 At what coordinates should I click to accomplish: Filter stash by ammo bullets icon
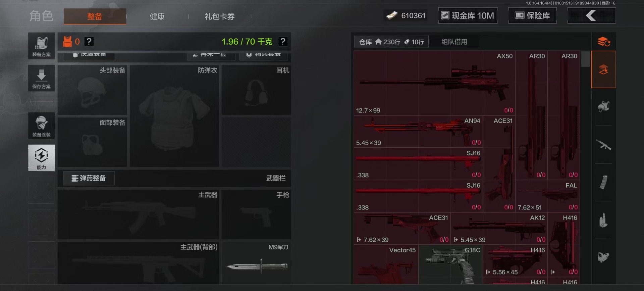pyautogui.click(x=603, y=220)
